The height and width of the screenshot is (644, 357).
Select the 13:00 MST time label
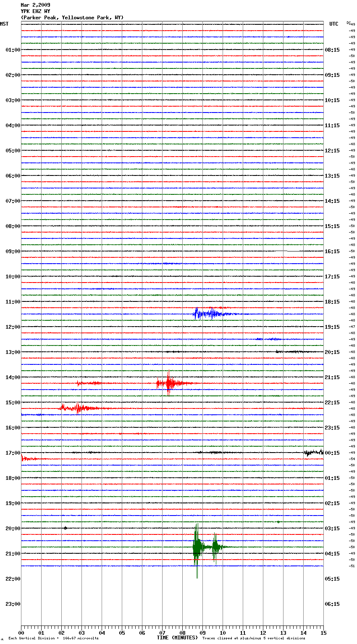[13, 352]
